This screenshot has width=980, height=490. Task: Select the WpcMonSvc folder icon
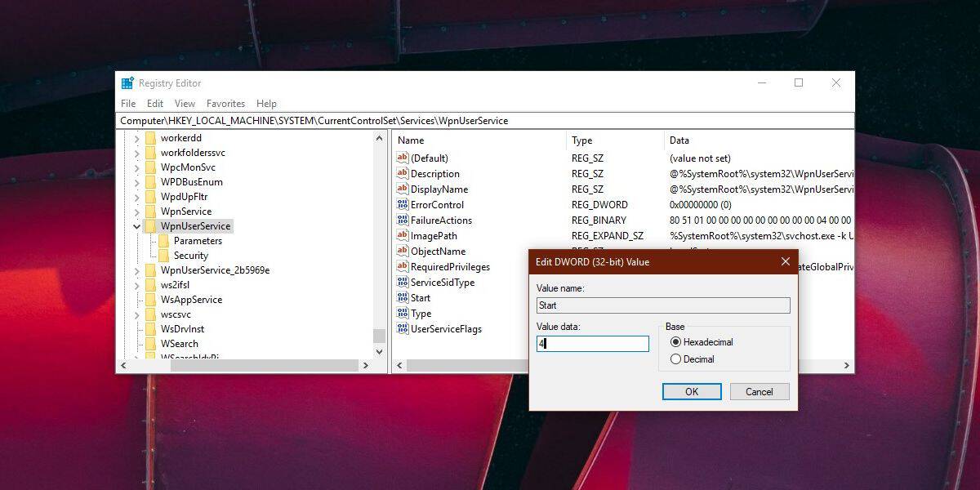tap(151, 167)
